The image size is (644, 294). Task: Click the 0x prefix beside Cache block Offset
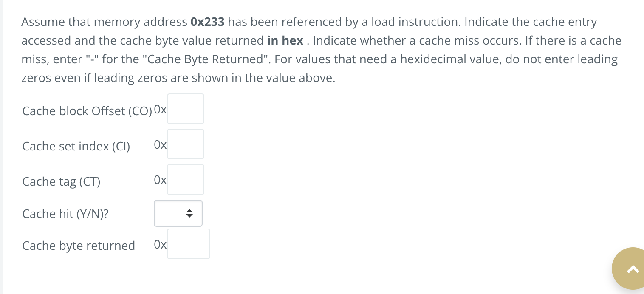(160, 109)
